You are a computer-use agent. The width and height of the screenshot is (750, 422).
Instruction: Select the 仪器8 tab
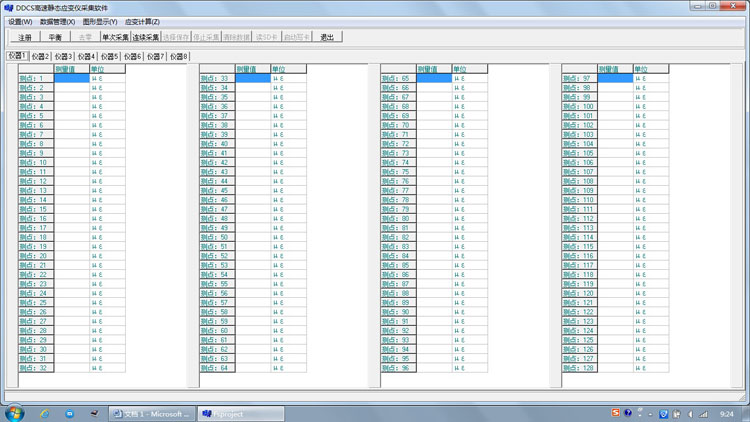[x=179, y=57]
